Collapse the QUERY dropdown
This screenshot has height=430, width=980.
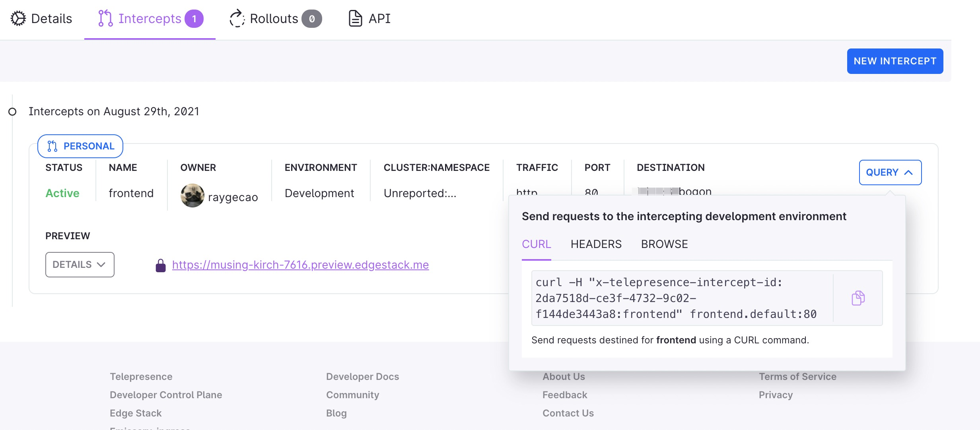(x=890, y=172)
